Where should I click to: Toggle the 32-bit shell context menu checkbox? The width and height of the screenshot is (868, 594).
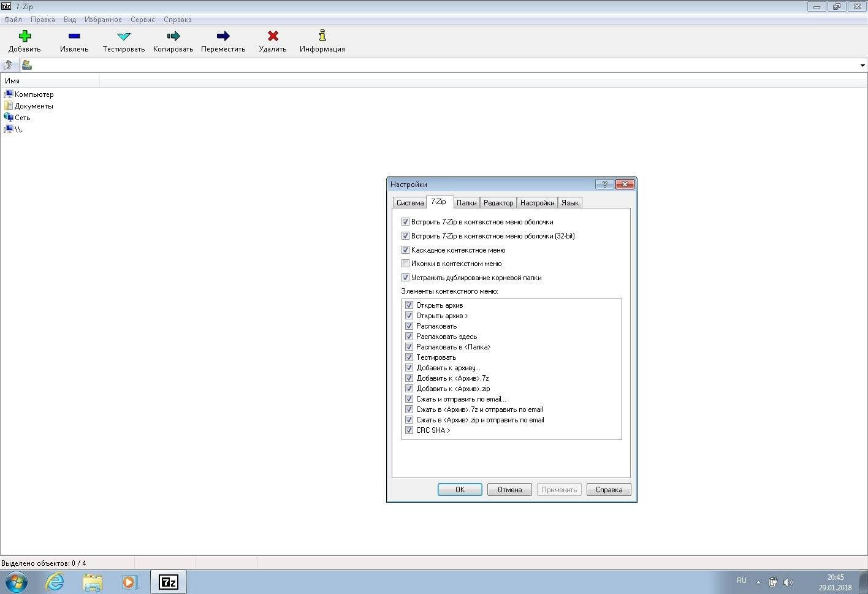pyautogui.click(x=405, y=236)
